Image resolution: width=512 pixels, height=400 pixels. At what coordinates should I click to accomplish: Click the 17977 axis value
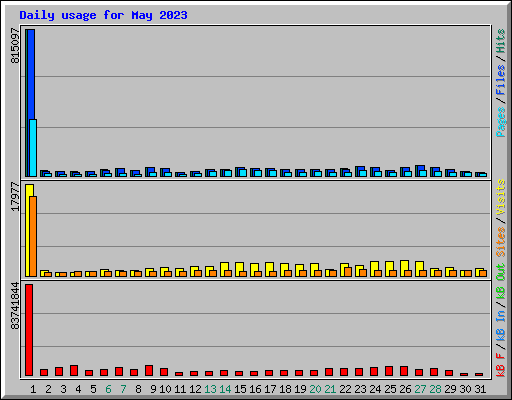[15, 197]
